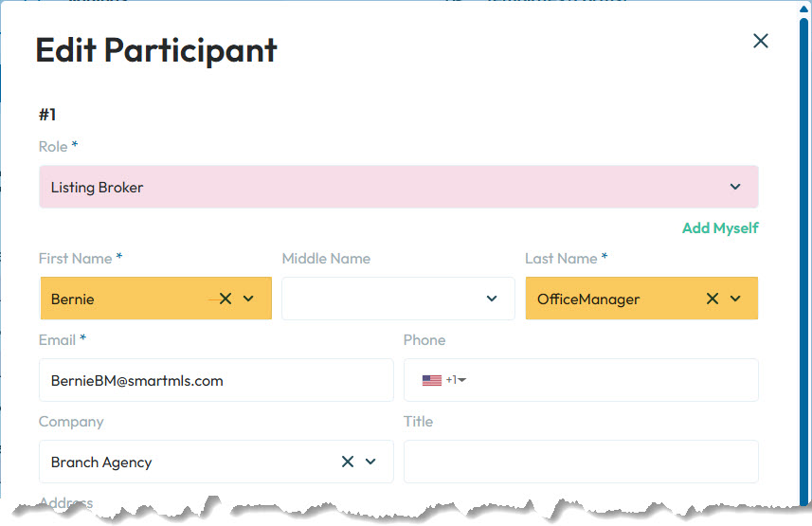Expand the First Name dropdown chevron
This screenshot has height=526, width=812.
click(x=249, y=299)
